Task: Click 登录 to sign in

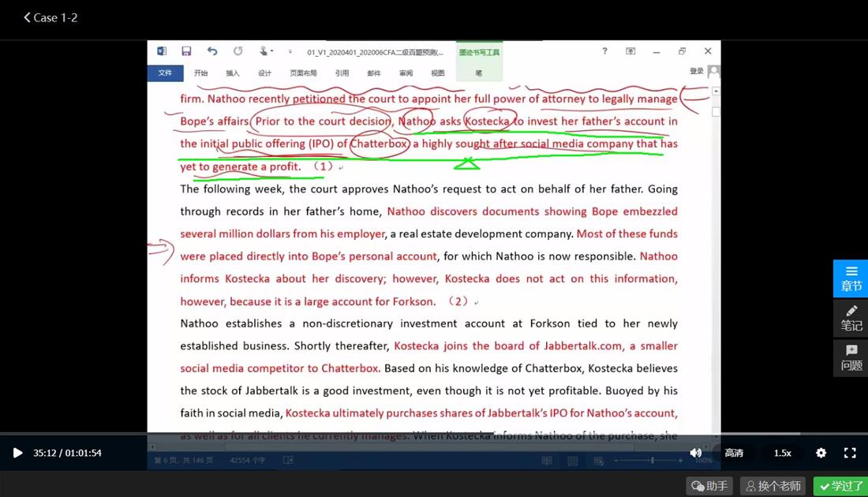Action: click(x=697, y=71)
